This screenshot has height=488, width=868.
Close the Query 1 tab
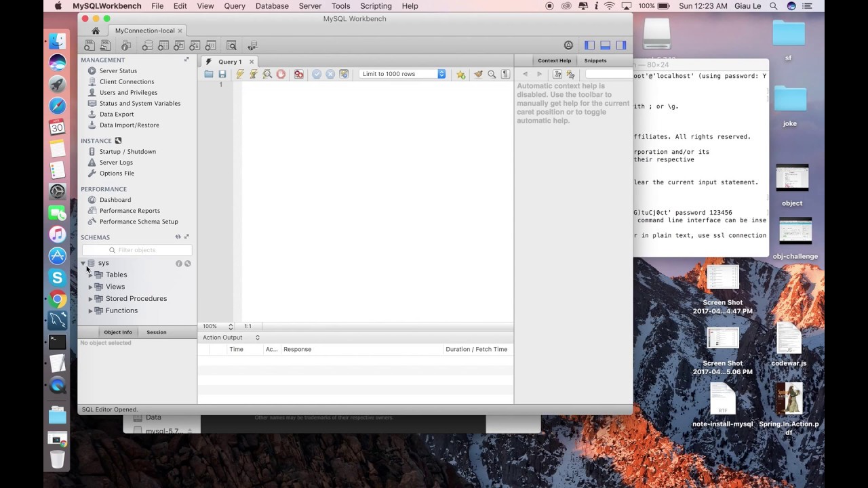[x=252, y=62]
